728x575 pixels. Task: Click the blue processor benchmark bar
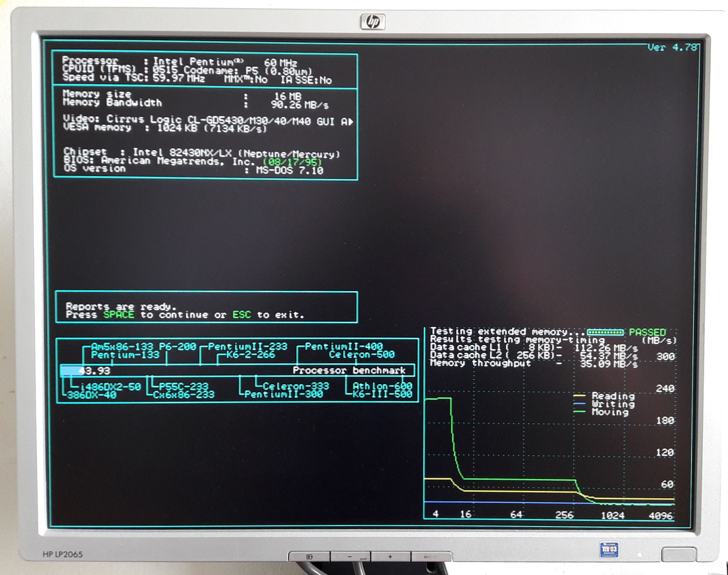[71, 371]
